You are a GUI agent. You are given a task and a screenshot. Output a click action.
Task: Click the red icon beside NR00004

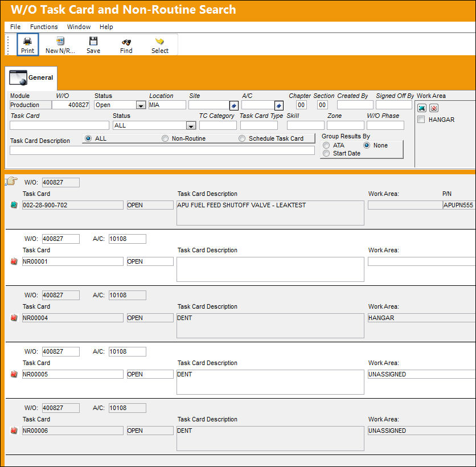pyautogui.click(x=14, y=318)
